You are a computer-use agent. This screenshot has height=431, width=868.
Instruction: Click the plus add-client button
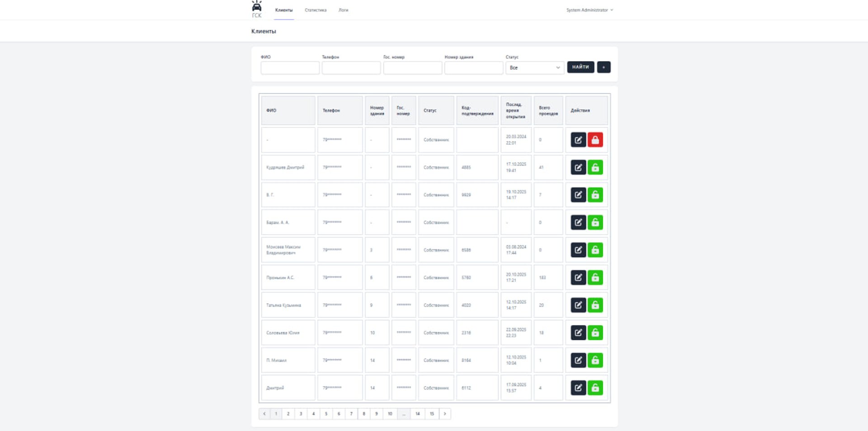click(604, 67)
